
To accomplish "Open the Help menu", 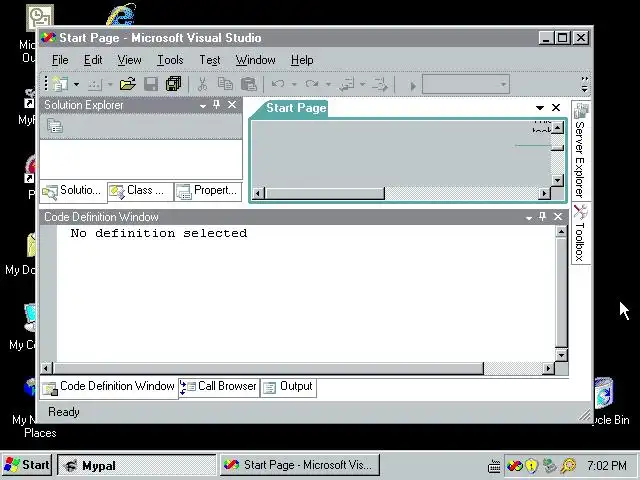I will coord(302,60).
